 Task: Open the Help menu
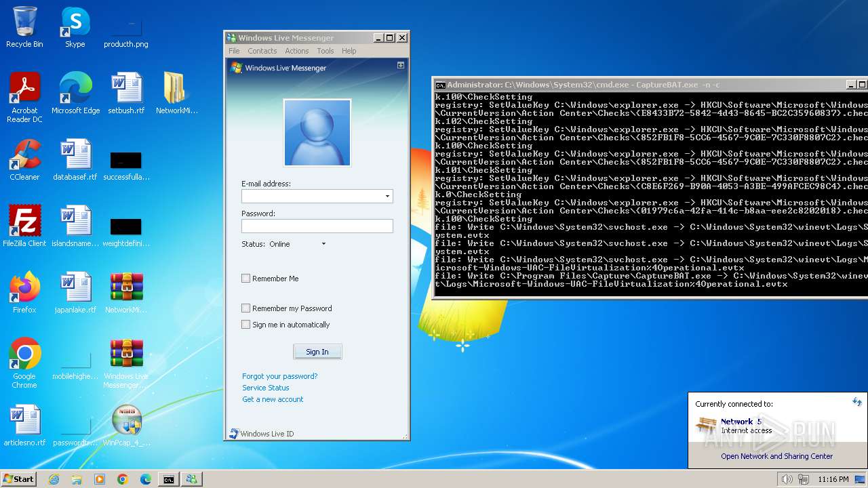pyautogui.click(x=349, y=51)
